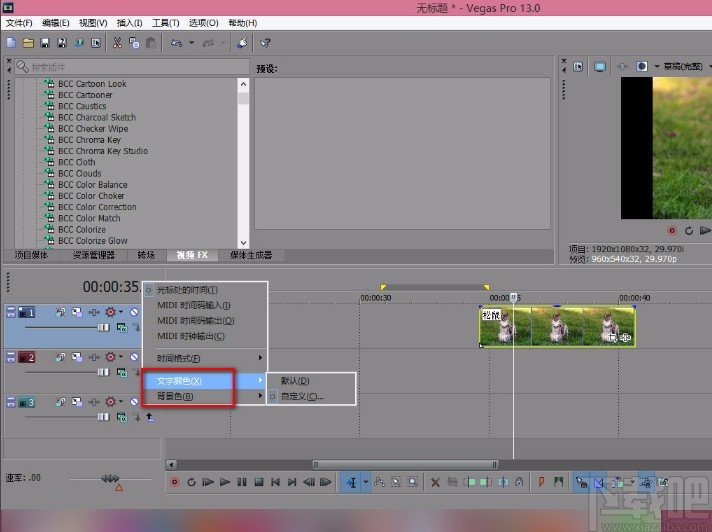Switch to the 转场 tab

tap(146, 255)
